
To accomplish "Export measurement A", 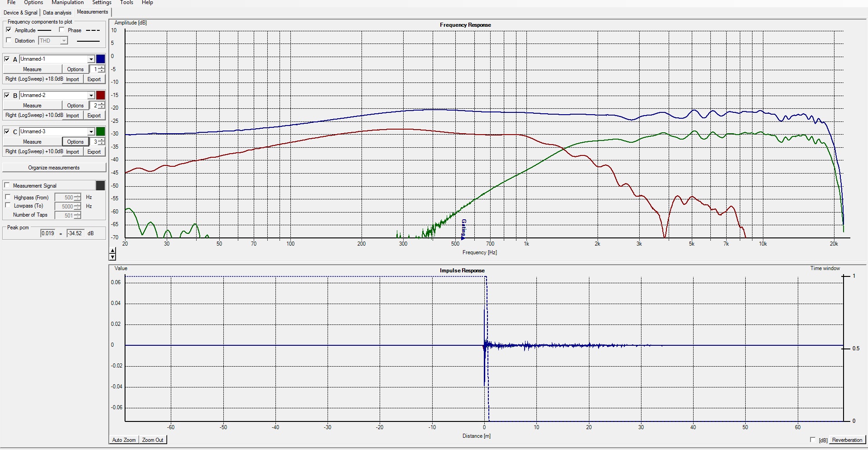I will [x=94, y=79].
